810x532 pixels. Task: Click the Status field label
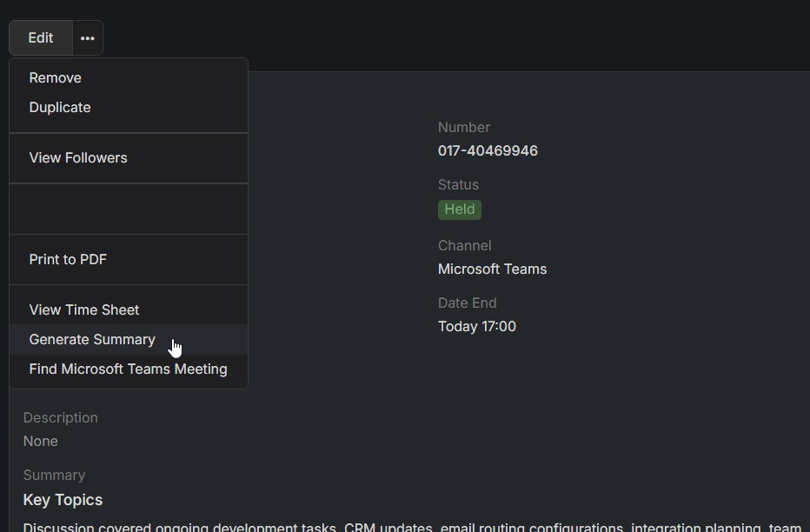click(458, 185)
